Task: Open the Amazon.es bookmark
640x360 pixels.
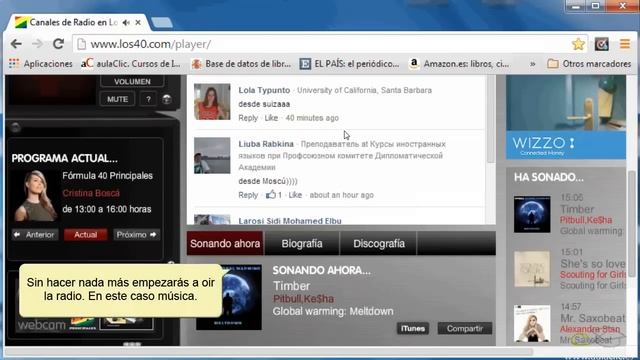Action: coord(459,64)
